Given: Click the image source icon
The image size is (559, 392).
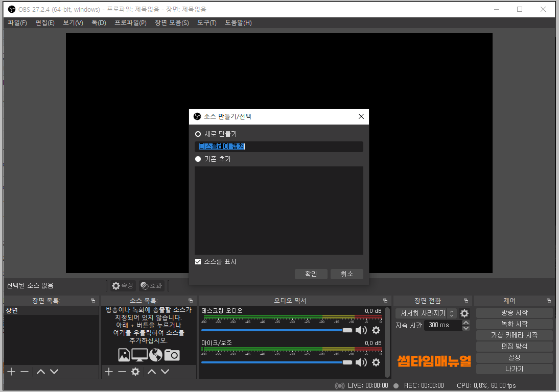Looking at the screenshot, I should coord(124,355).
